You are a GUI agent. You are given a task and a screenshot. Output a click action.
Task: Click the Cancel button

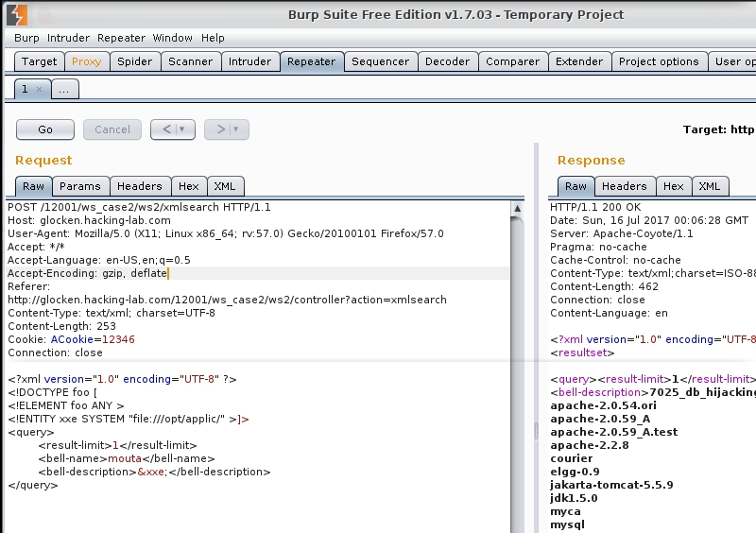112,129
